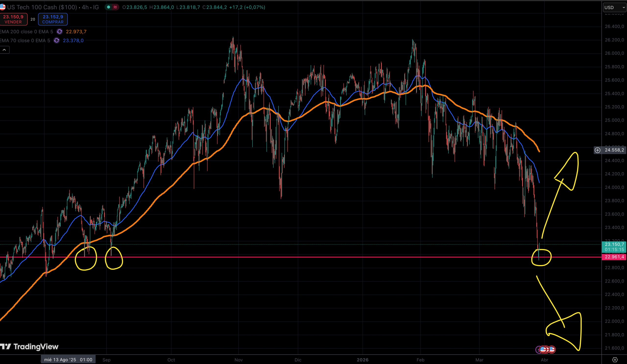Click 21.600,0 on the price scale
The image size is (627, 364).
[x=614, y=348]
